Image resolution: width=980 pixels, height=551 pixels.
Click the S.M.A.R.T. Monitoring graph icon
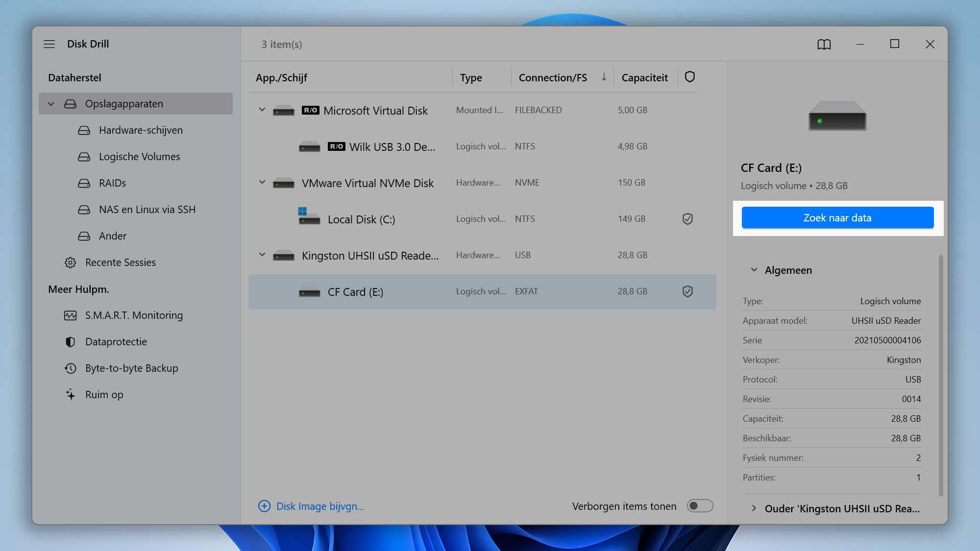[x=71, y=315]
